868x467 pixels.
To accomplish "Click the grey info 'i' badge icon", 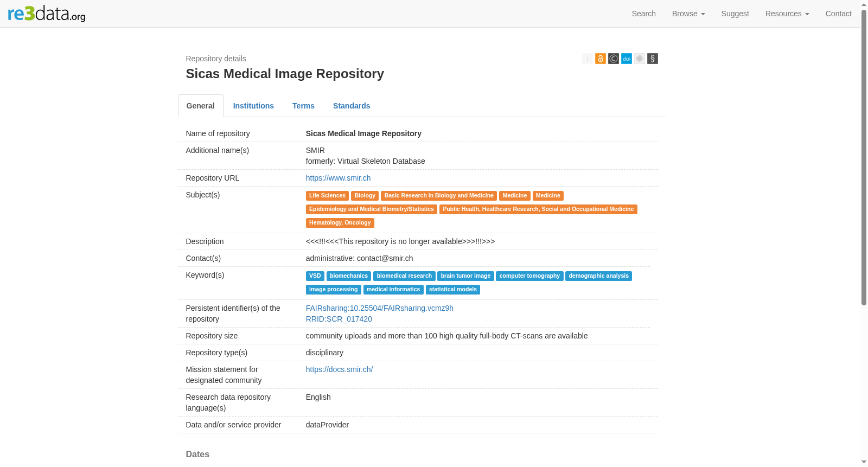I will pos(588,59).
